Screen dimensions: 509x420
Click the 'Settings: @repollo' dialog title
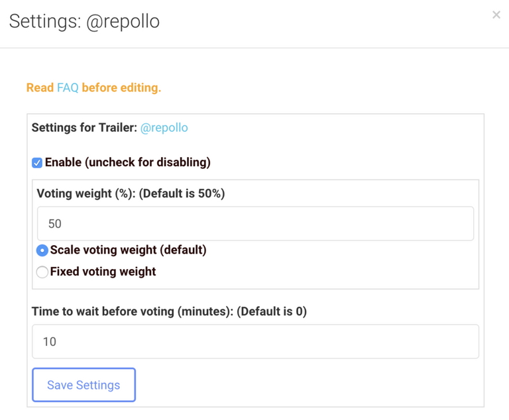[84, 22]
